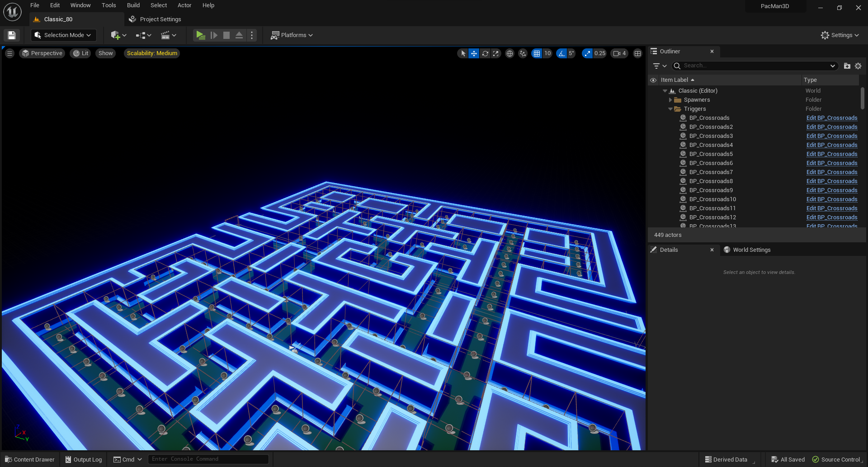This screenshot has width=868, height=467.
Task: Adjust camera speed setting 4
Action: [x=619, y=53]
